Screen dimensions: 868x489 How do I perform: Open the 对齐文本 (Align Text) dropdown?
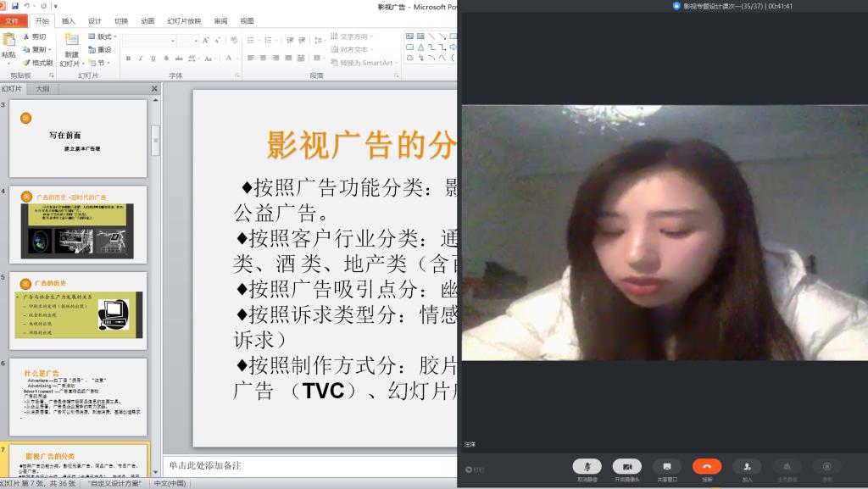click(352, 49)
